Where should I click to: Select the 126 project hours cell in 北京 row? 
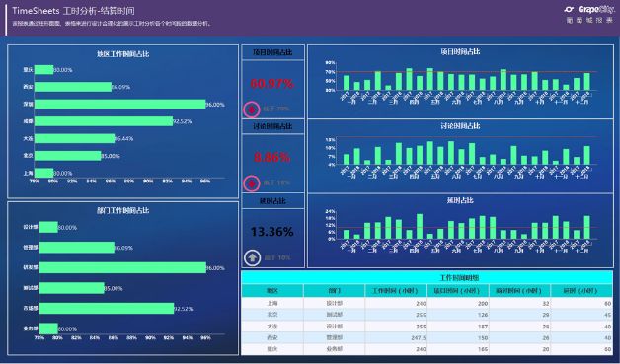458,315
